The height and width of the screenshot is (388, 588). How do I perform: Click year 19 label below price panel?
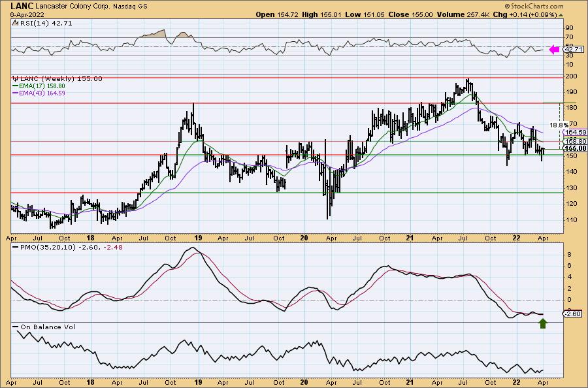tap(199, 238)
